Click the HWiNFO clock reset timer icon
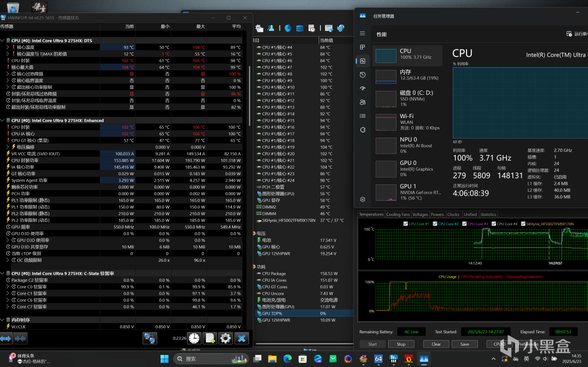 tap(194, 338)
